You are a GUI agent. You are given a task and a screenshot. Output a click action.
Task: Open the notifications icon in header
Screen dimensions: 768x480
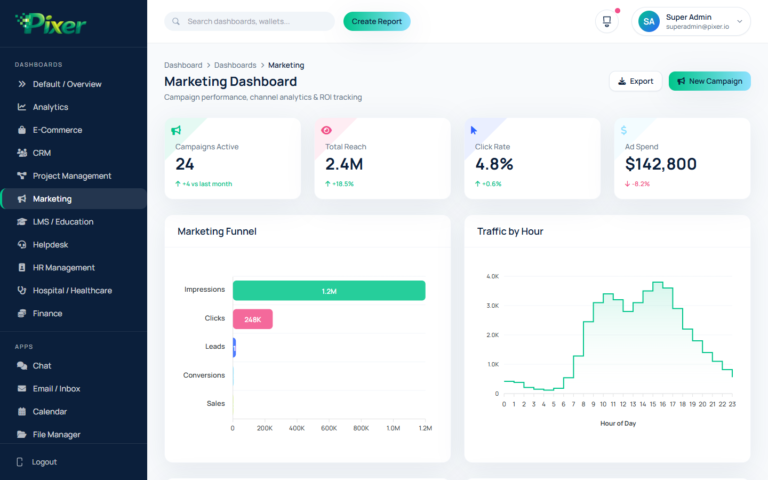[606, 21]
